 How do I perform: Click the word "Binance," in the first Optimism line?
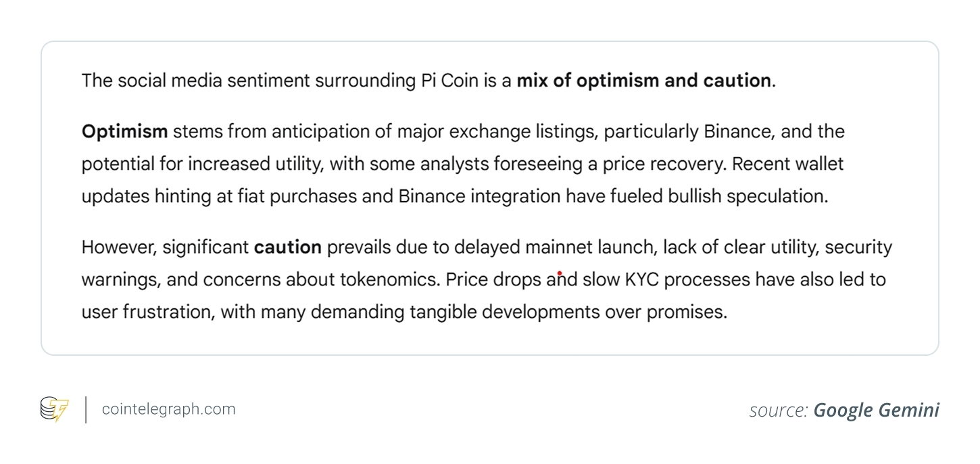click(x=739, y=131)
